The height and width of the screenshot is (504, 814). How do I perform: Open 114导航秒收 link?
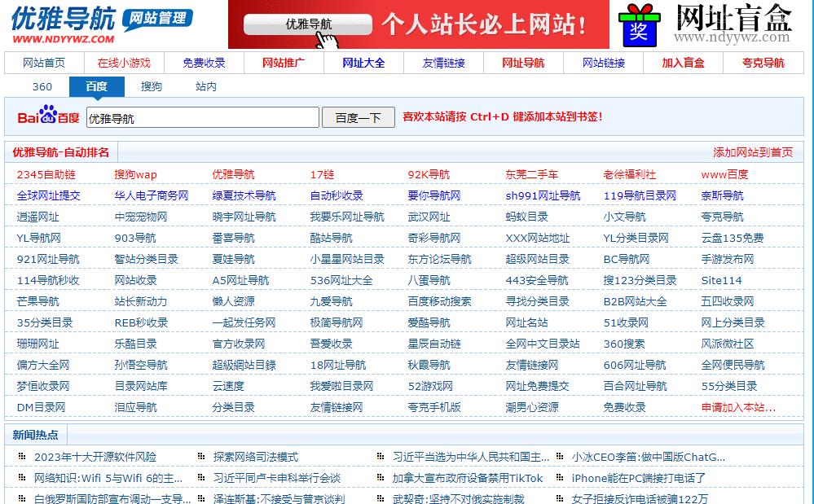click(48, 281)
